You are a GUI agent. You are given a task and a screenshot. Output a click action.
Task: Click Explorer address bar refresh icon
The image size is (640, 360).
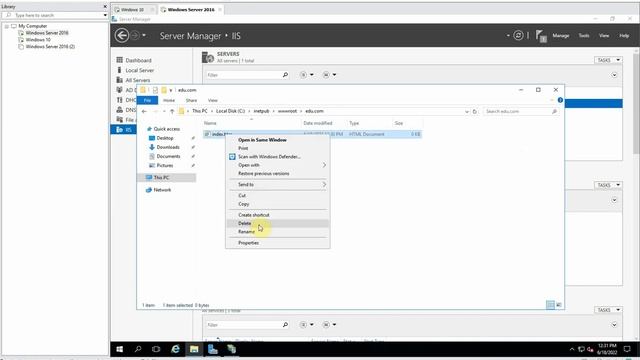tap(475, 111)
